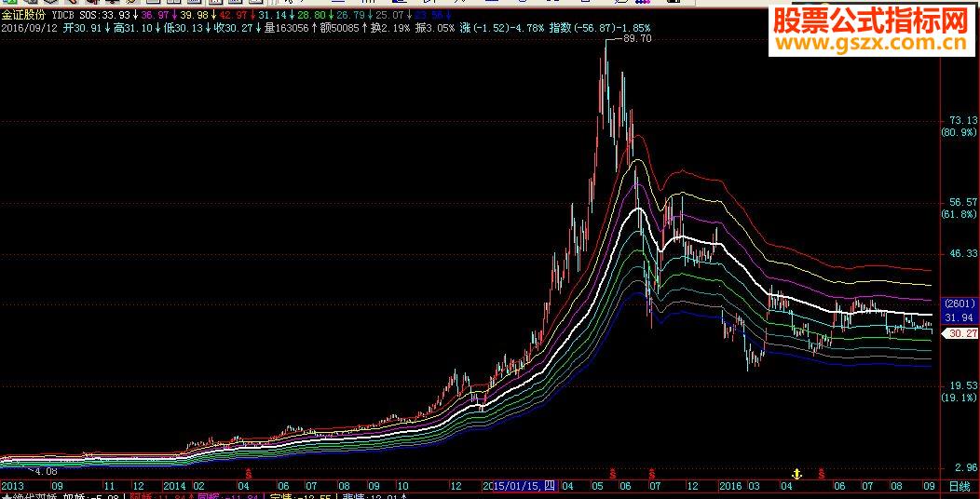Click the cursor date box 15/01/15,四

pyautogui.click(x=525, y=485)
